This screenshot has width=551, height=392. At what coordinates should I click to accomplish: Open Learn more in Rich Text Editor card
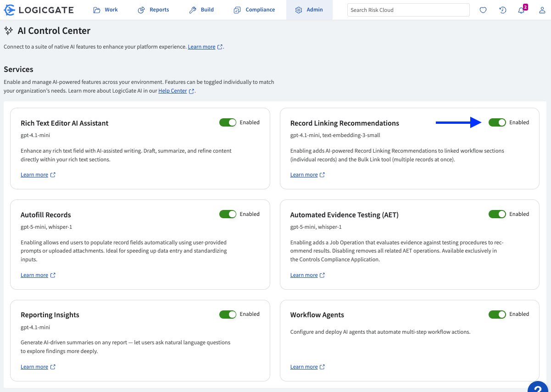(34, 175)
